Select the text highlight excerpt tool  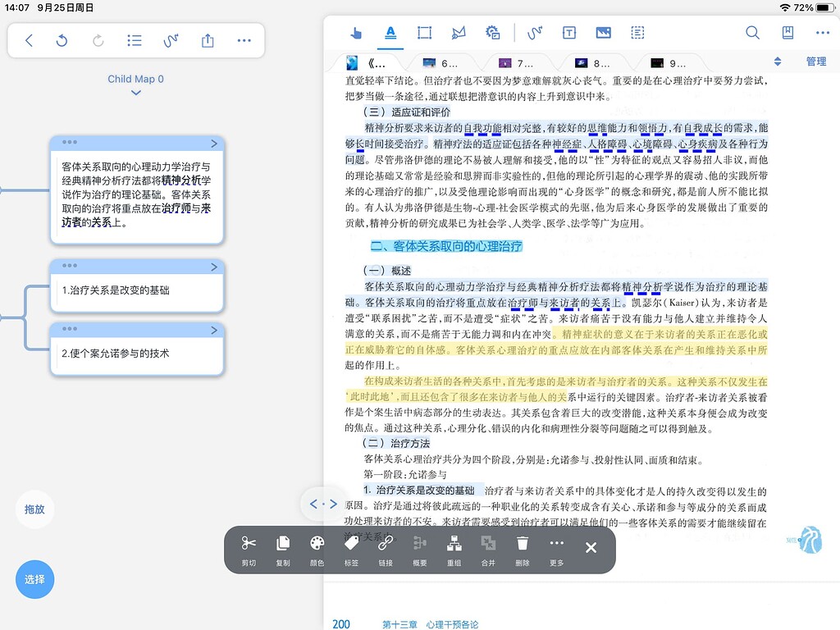coord(390,33)
